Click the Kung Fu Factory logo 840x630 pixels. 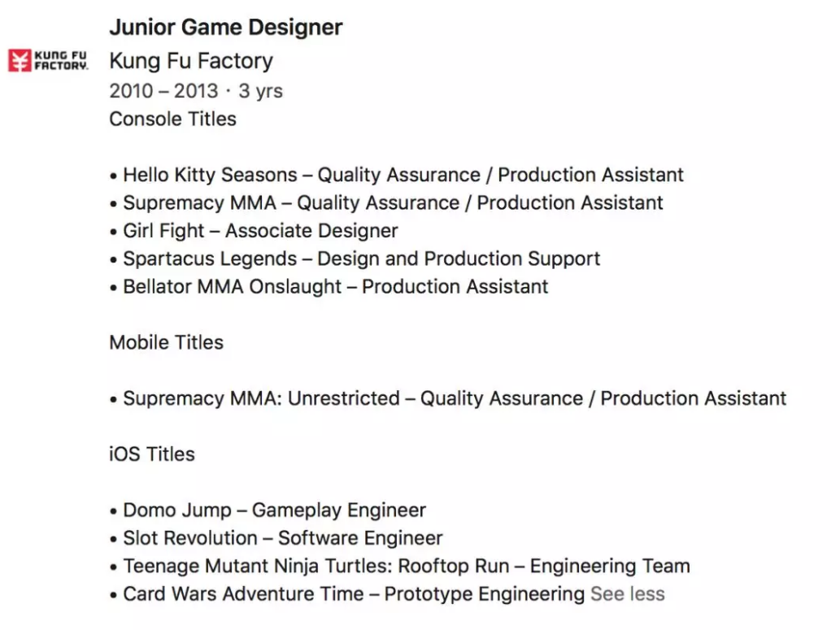pos(48,60)
